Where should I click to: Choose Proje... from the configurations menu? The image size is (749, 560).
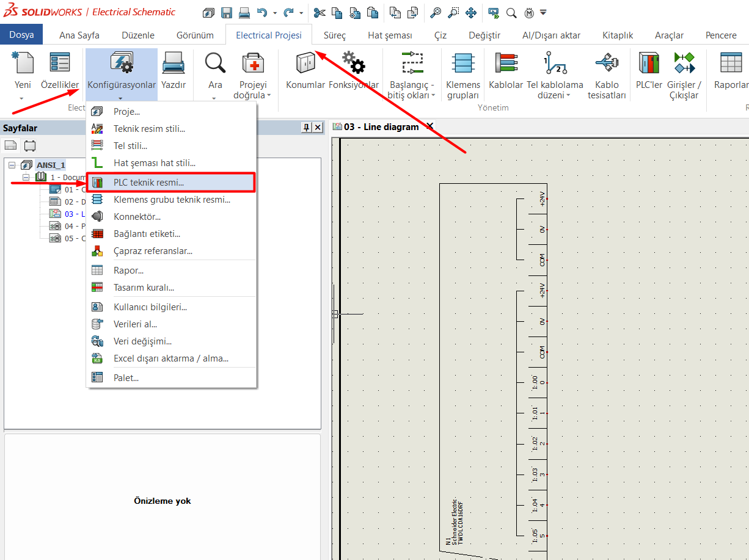coord(171,112)
